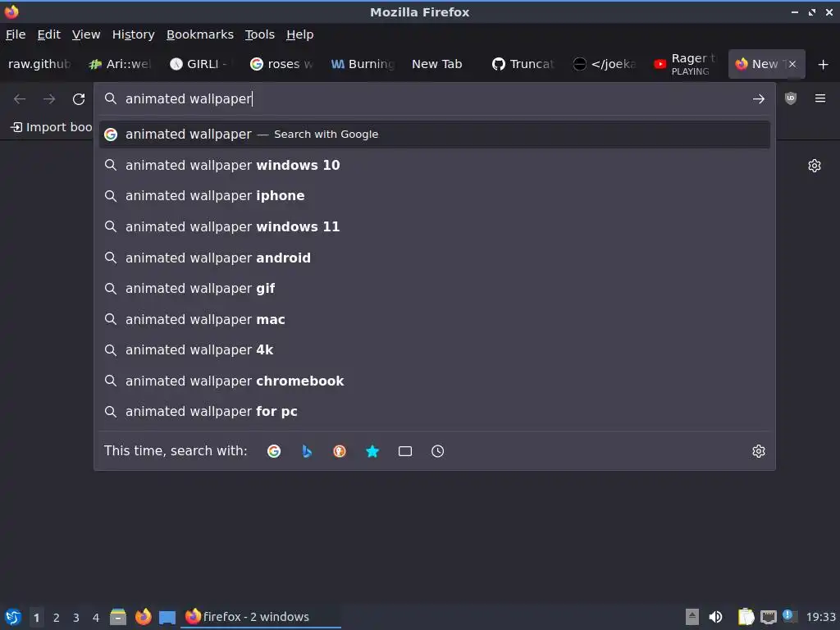Open the Tools menu
The image size is (840, 630).
(260, 34)
